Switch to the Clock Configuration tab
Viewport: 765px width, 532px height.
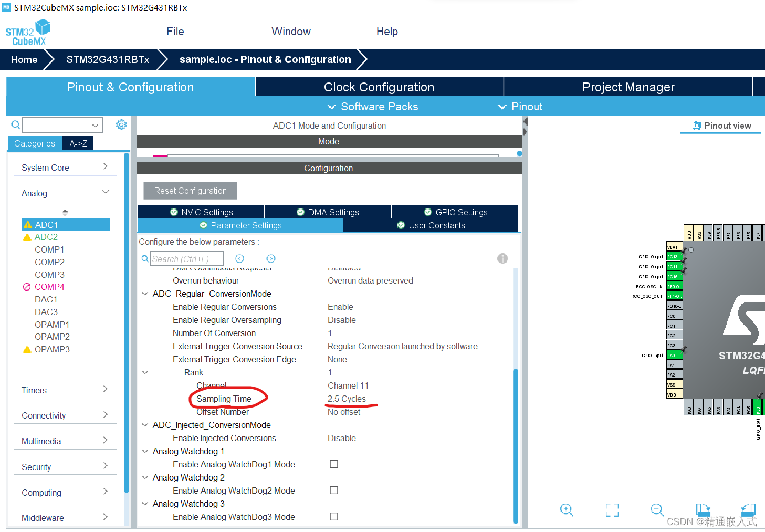coord(379,87)
